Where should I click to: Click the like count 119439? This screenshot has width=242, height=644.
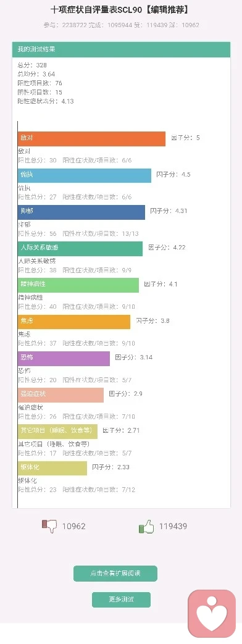(x=173, y=526)
